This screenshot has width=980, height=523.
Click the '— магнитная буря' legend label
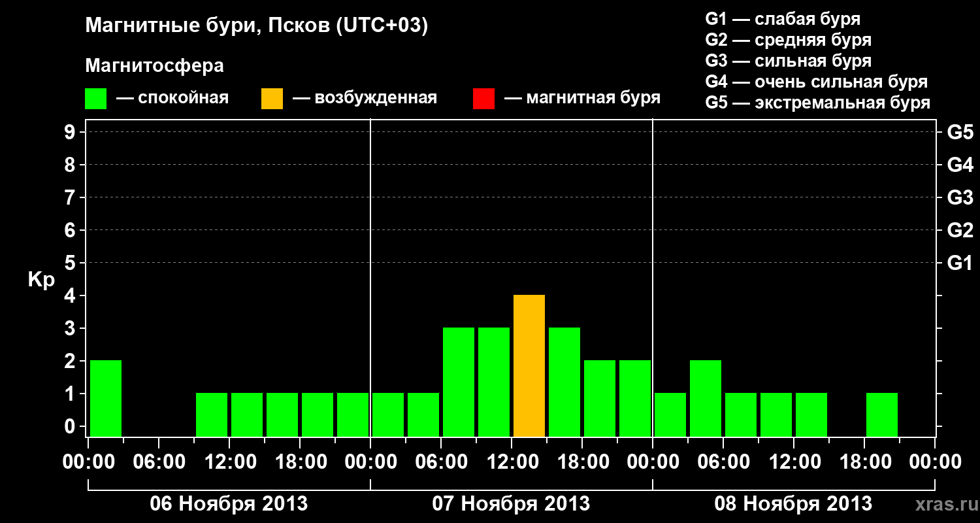coord(583,98)
